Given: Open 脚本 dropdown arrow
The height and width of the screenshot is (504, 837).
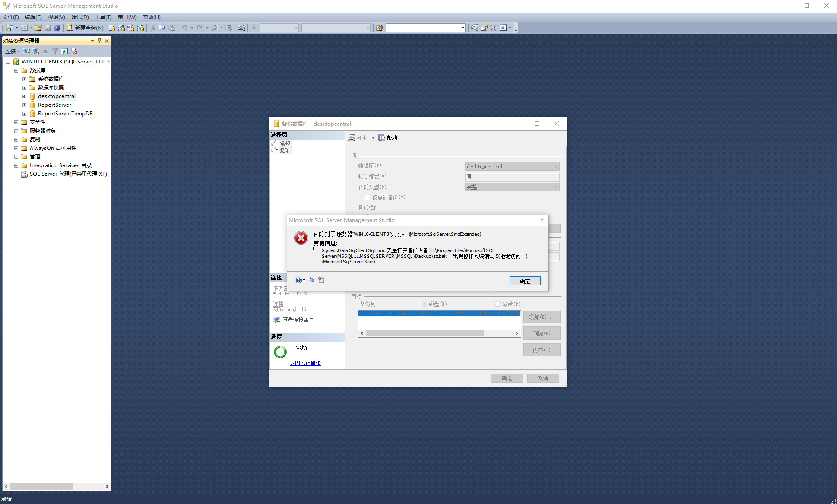Looking at the screenshot, I should pos(373,138).
